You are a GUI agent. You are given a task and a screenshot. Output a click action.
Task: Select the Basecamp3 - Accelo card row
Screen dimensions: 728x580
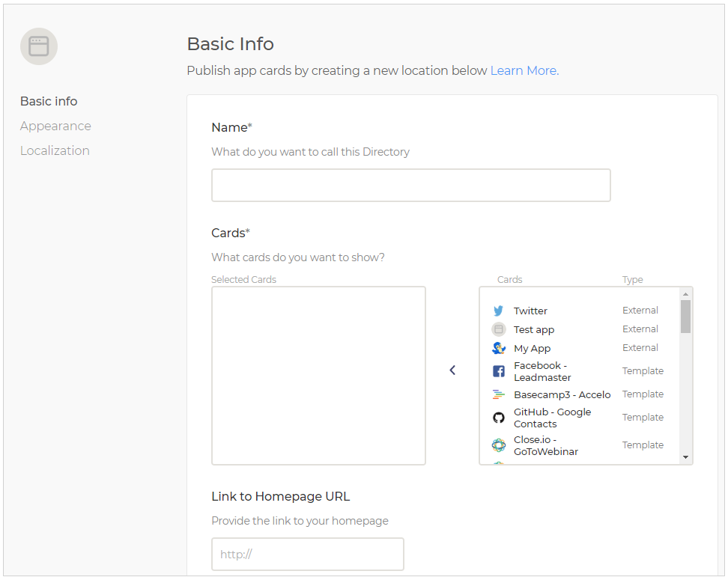click(x=562, y=394)
